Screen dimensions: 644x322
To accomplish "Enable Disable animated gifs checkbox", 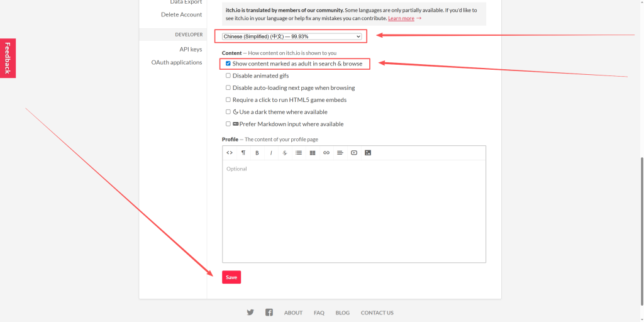I will coord(228,75).
